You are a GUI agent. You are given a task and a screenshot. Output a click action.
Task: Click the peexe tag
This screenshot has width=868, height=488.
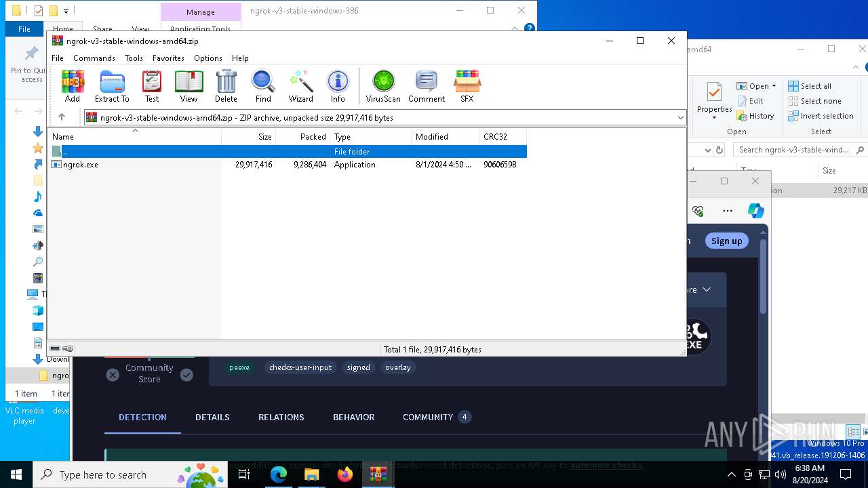(239, 367)
